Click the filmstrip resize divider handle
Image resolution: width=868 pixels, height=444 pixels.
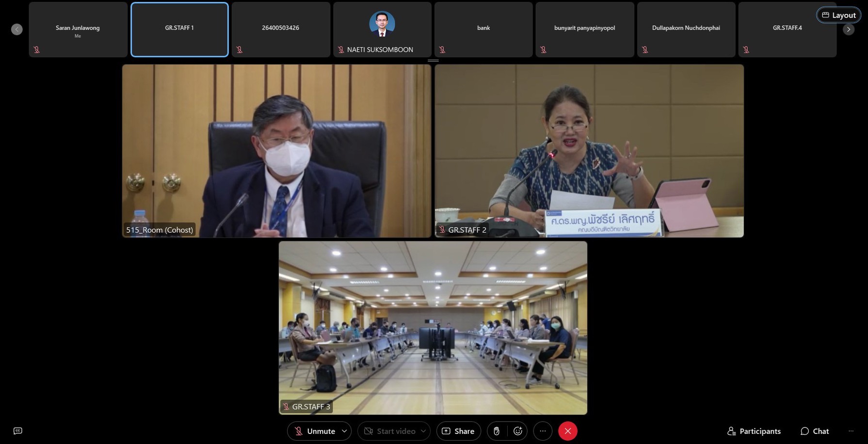433,61
